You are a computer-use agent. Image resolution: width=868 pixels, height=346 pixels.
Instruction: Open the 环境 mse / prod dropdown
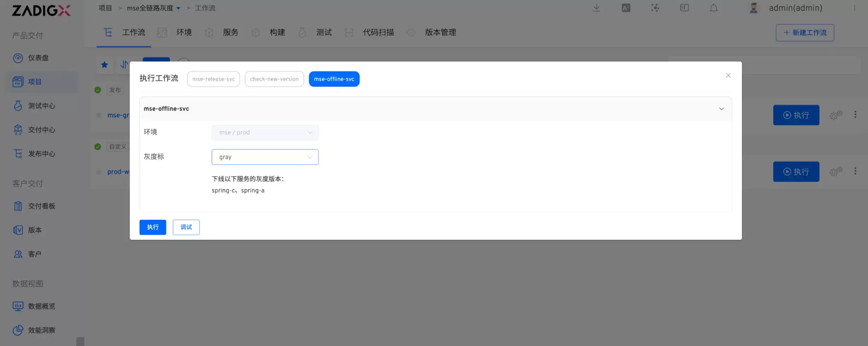265,132
